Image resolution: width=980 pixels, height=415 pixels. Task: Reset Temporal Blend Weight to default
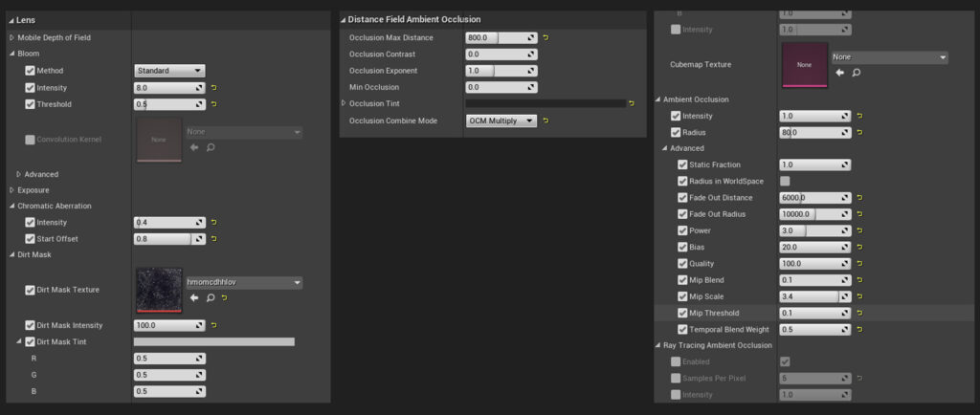tap(860, 330)
